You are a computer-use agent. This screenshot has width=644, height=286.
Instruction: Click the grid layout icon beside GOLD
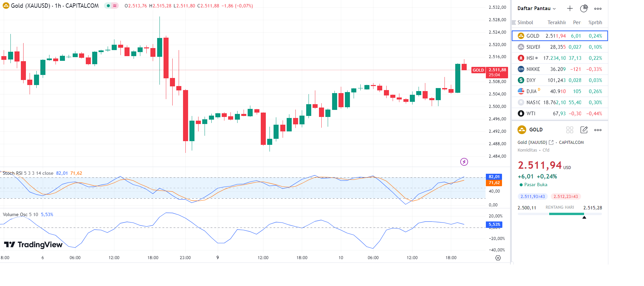coord(570,130)
